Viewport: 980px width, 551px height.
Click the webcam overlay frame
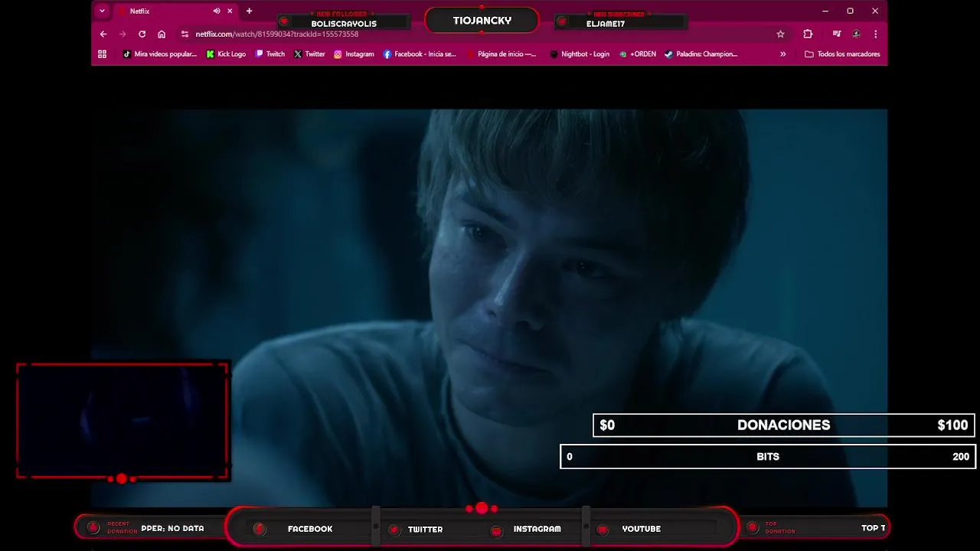[x=122, y=421]
